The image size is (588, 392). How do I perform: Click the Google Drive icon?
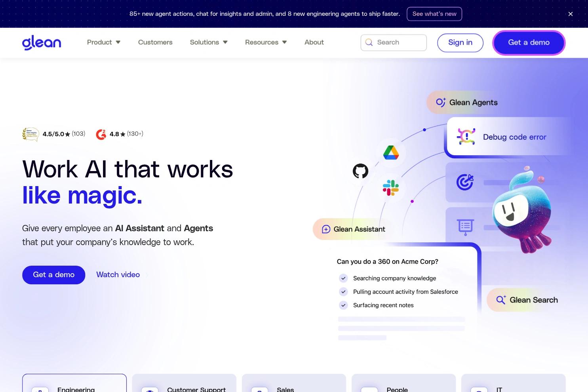coord(391,152)
